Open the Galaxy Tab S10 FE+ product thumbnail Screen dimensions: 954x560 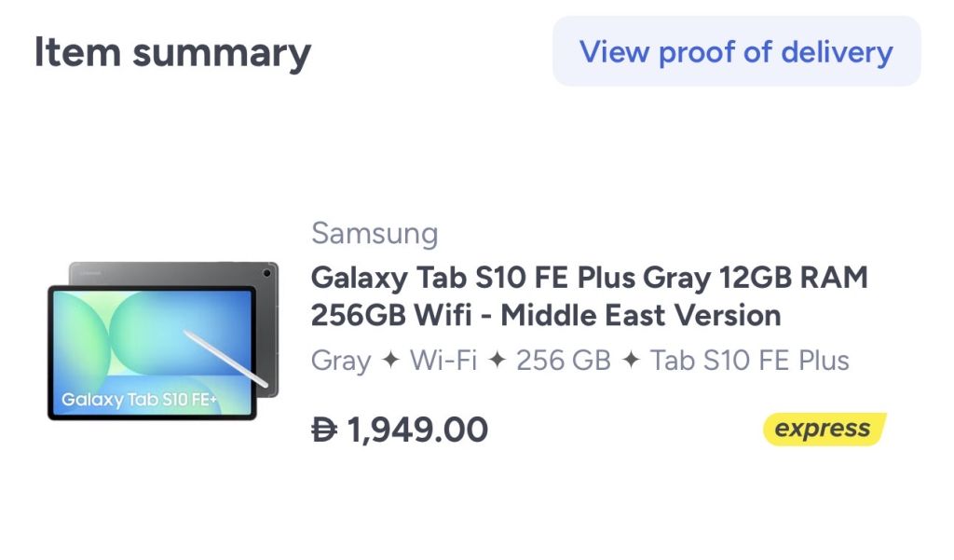click(x=163, y=341)
